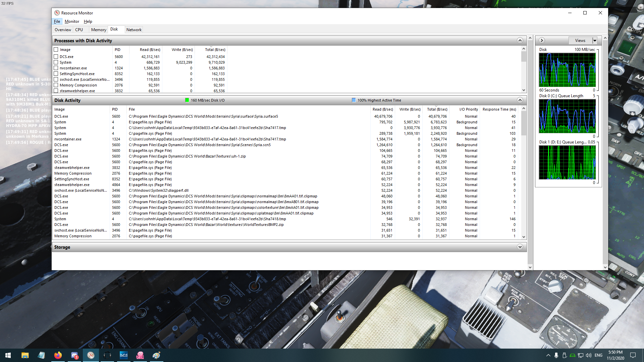This screenshot has height=362, width=644.
Task: Click the green Disk I/O legend swatch
Action: pyautogui.click(x=187, y=100)
